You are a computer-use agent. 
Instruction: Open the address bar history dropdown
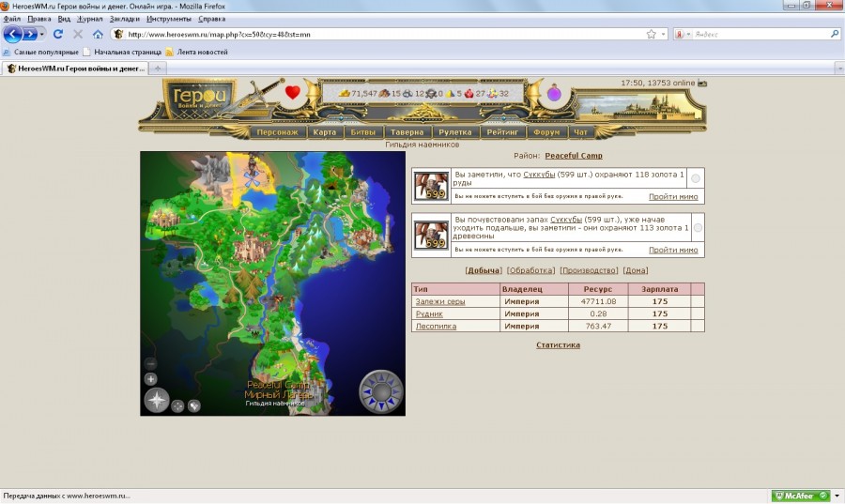[664, 34]
